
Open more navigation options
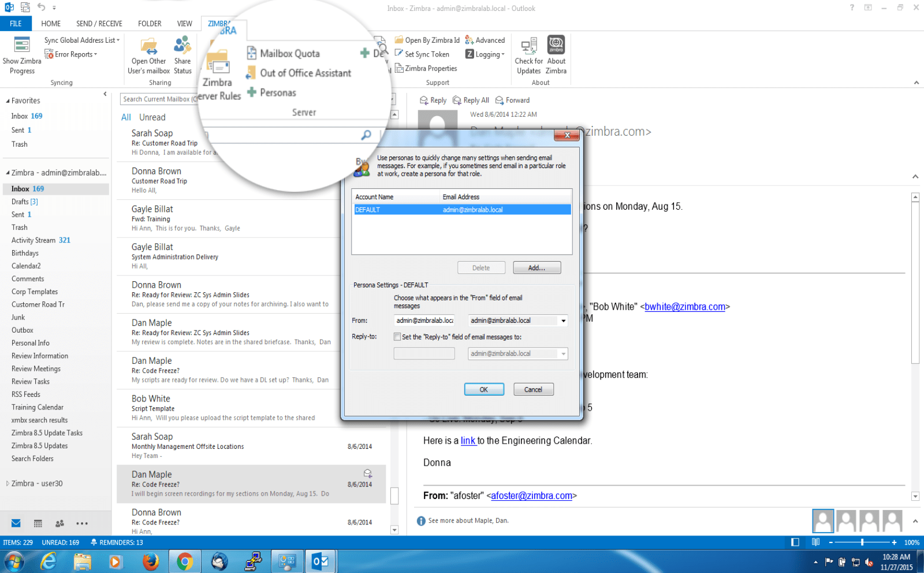click(82, 523)
